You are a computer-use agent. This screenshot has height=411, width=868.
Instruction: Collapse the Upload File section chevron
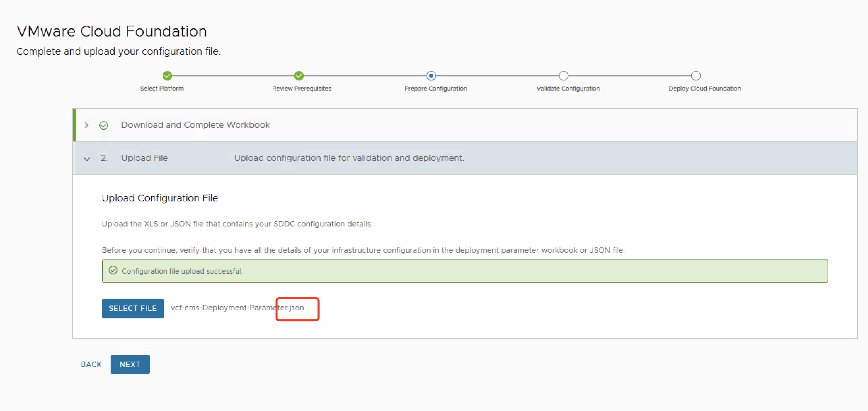pyautogui.click(x=87, y=159)
